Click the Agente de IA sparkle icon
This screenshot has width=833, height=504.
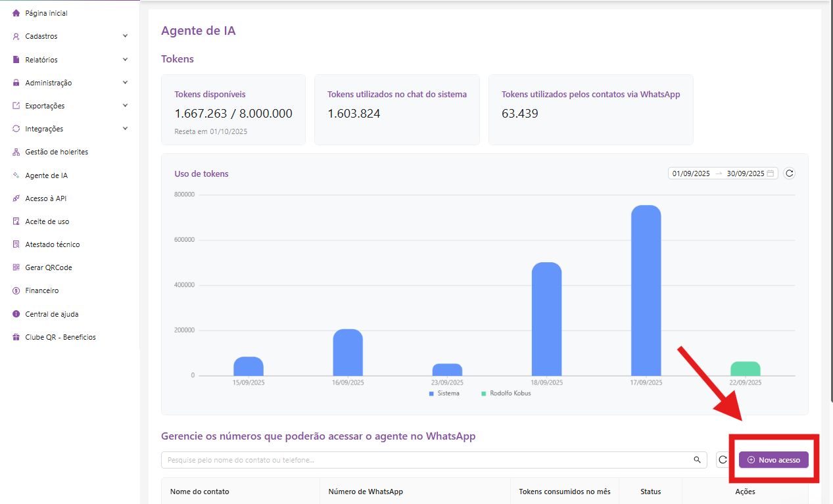pyautogui.click(x=16, y=175)
